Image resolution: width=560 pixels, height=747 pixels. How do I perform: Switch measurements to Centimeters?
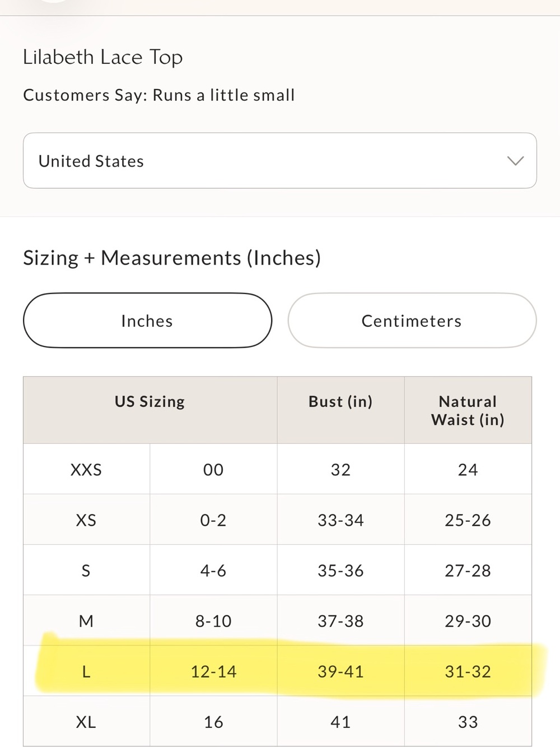coord(412,321)
